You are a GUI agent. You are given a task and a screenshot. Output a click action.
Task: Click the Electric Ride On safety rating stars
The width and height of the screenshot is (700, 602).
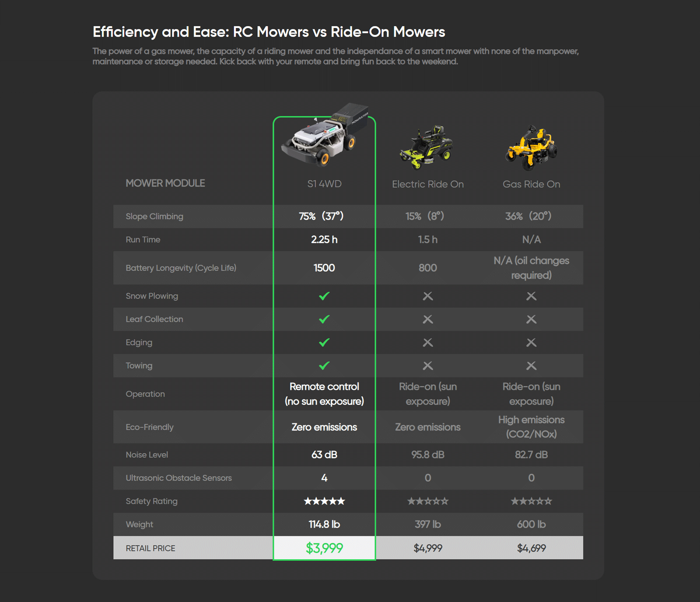pyautogui.click(x=428, y=501)
